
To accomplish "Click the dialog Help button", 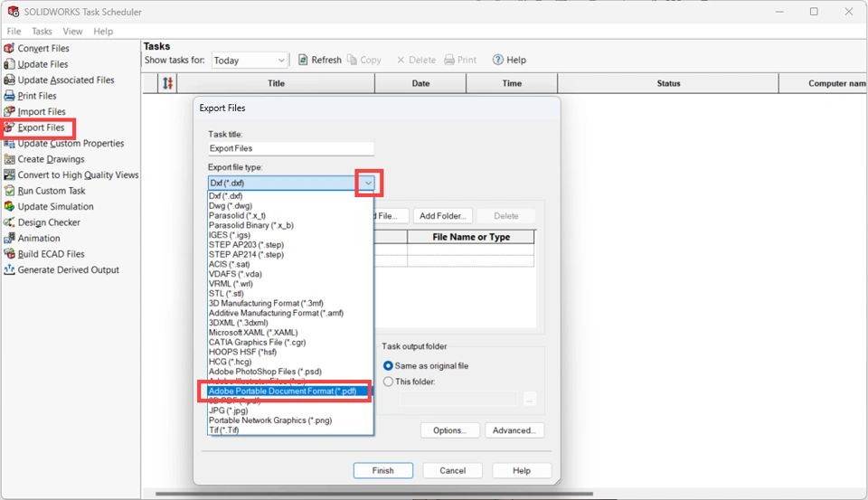I will pos(522,471).
